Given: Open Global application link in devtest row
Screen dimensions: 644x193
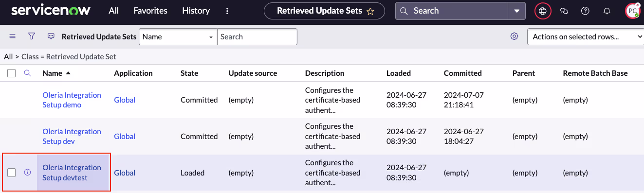Looking at the screenshot, I should click(125, 173).
